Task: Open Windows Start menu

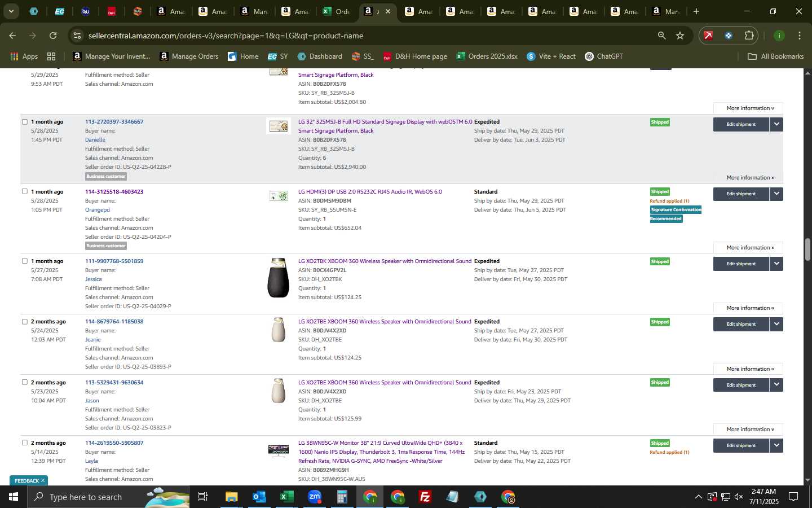Action: click(14, 497)
